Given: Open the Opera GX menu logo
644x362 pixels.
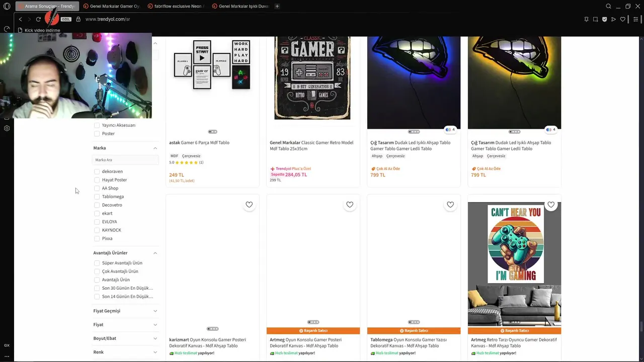Looking at the screenshot, I should click(x=7, y=6).
